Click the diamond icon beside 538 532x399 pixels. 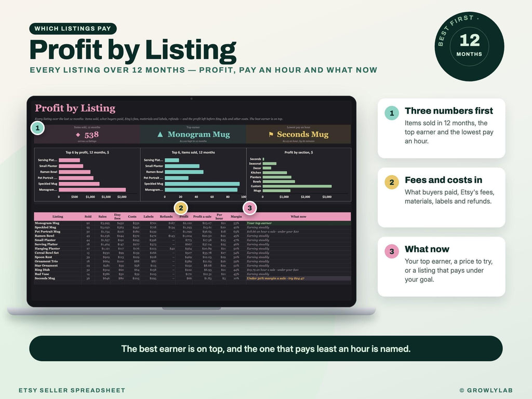78,135
